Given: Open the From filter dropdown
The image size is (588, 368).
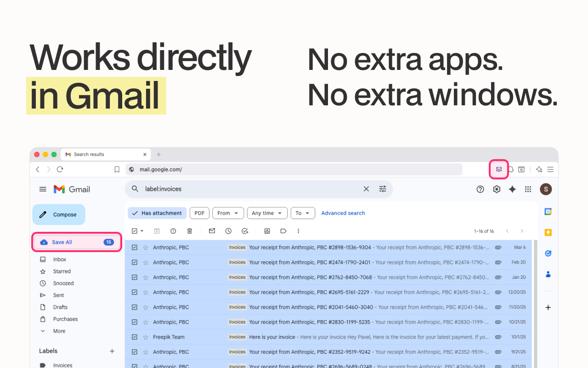Looking at the screenshot, I should tap(228, 213).
